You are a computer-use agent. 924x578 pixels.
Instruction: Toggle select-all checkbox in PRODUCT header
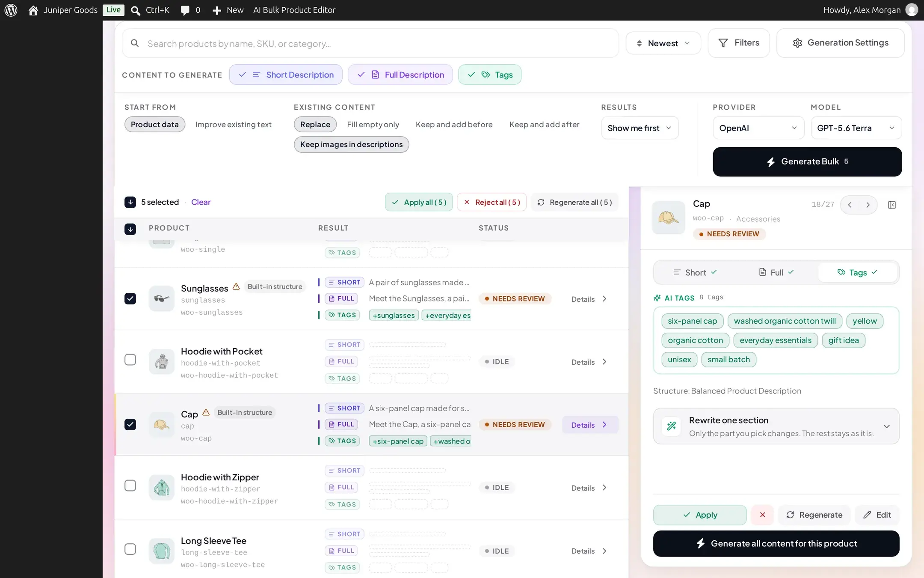click(x=130, y=229)
